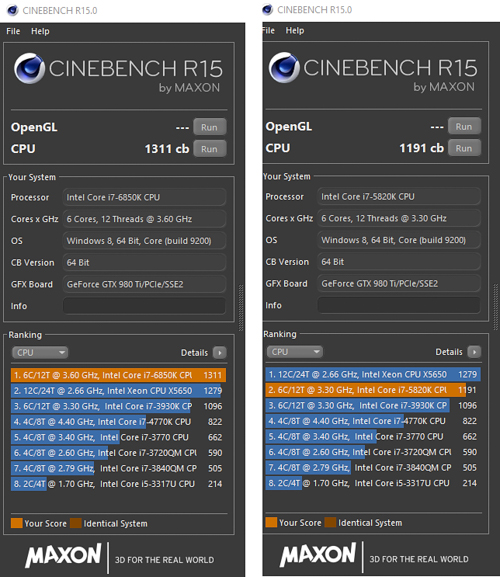Select i7-3720QM ranking row in left window
Image resolution: width=500 pixels, height=577 pixels.
tap(118, 453)
